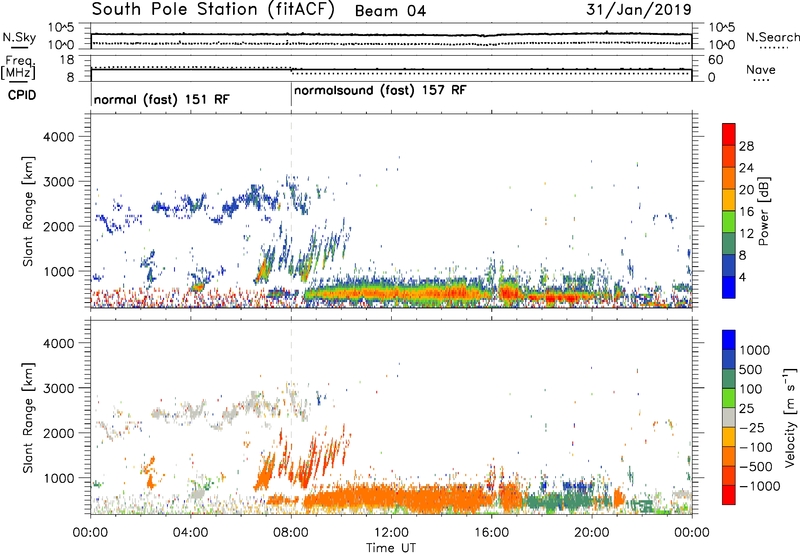Click the right "10^0" noise axis label

(x=722, y=45)
